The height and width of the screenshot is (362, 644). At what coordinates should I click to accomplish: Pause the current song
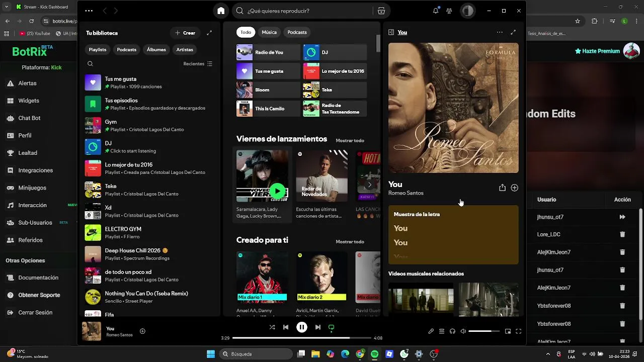point(302,327)
